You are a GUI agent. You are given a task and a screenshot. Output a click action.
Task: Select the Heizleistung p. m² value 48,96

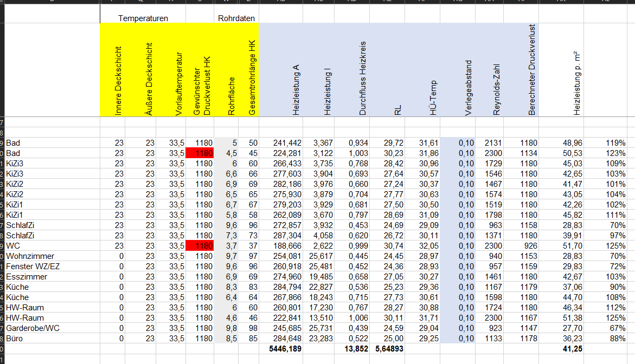[562, 143]
